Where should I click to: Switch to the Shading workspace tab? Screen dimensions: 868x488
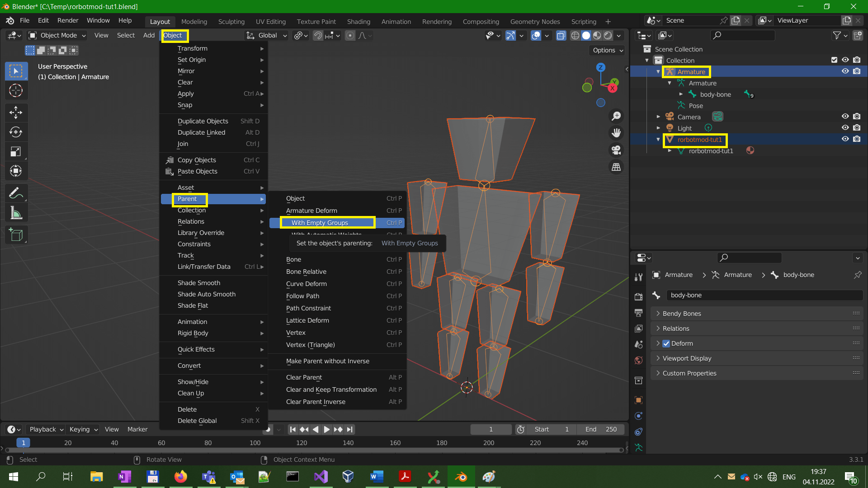coord(359,21)
